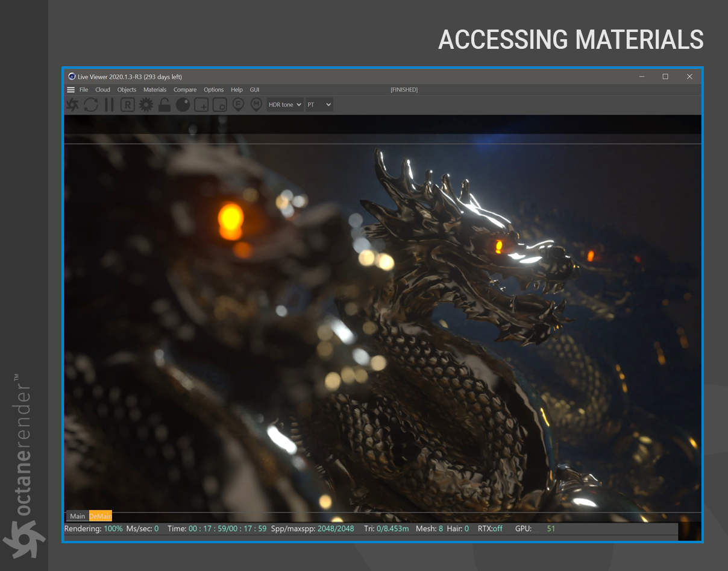Toggle the lock resolution padlock icon
Viewport: 728px width, 571px height.
(x=164, y=105)
